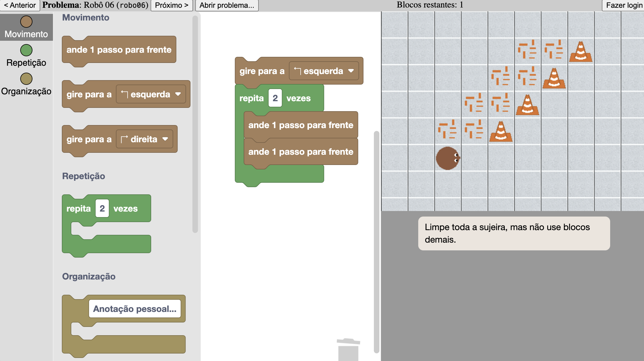This screenshot has height=361, width=644.
Task: Click the Limpe toda a sujeira instruction bubble
Action: [514, 233]
